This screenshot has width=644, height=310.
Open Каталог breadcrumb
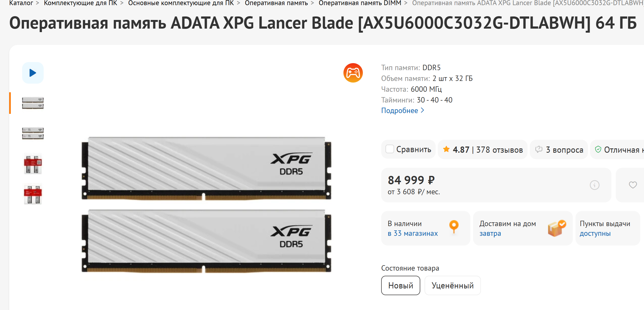pyautogui.click(x=21, y=3)
